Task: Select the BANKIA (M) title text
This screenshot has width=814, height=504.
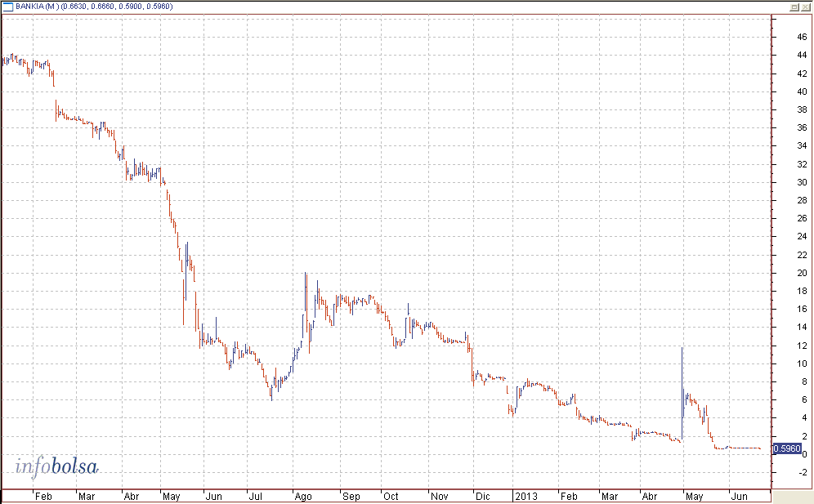Action: [x=36, y=7]
